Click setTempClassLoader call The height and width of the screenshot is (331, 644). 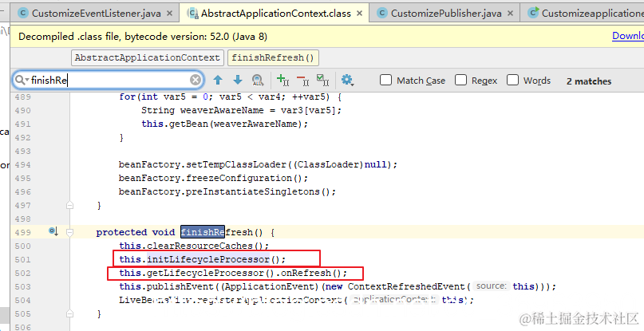click(236, 164)
